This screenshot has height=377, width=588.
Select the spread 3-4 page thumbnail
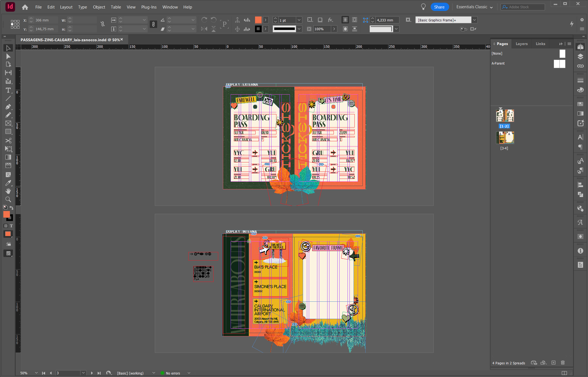505,138
